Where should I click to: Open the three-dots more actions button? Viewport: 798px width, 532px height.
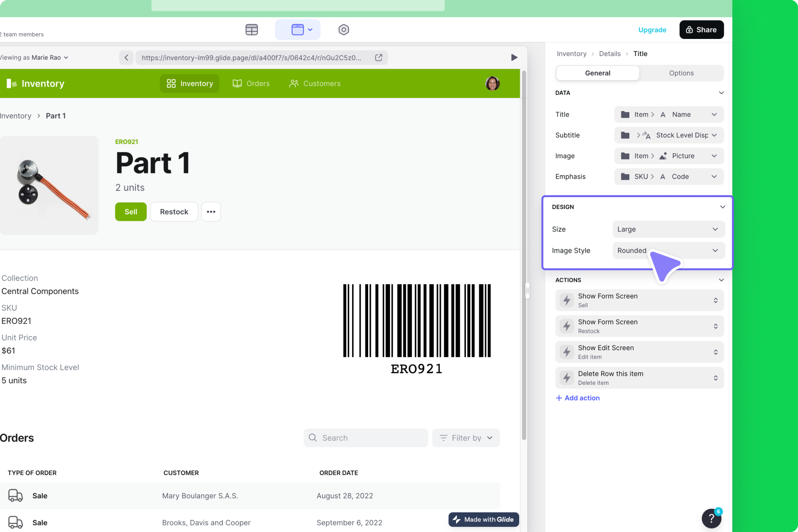tap(211, 212)
